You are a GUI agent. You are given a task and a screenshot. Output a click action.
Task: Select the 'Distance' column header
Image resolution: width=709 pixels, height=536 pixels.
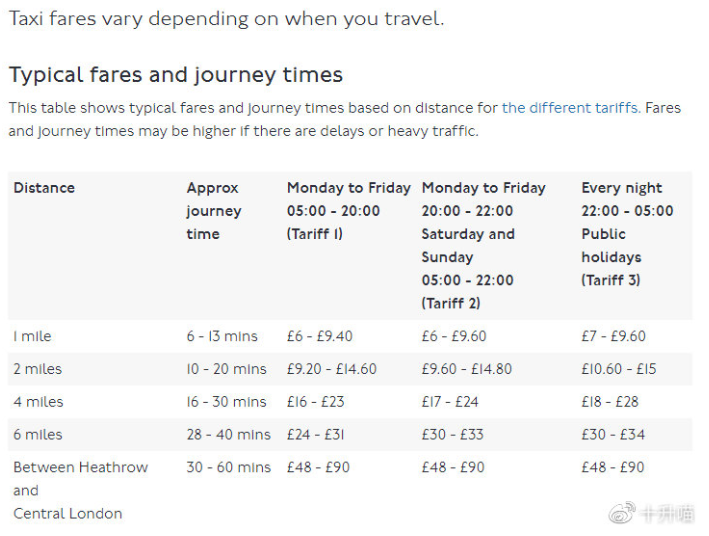(x=44, y=188)
